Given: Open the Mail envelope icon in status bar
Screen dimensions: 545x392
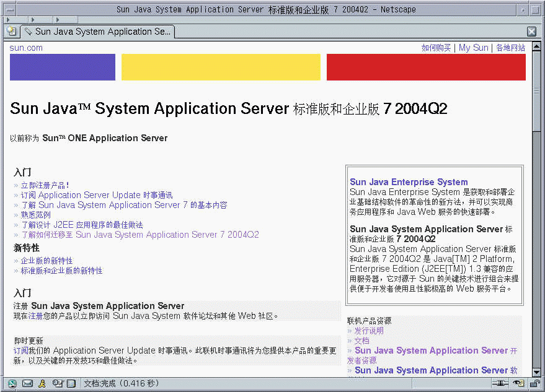Looking at the screenshot, I should pos(27,383).
